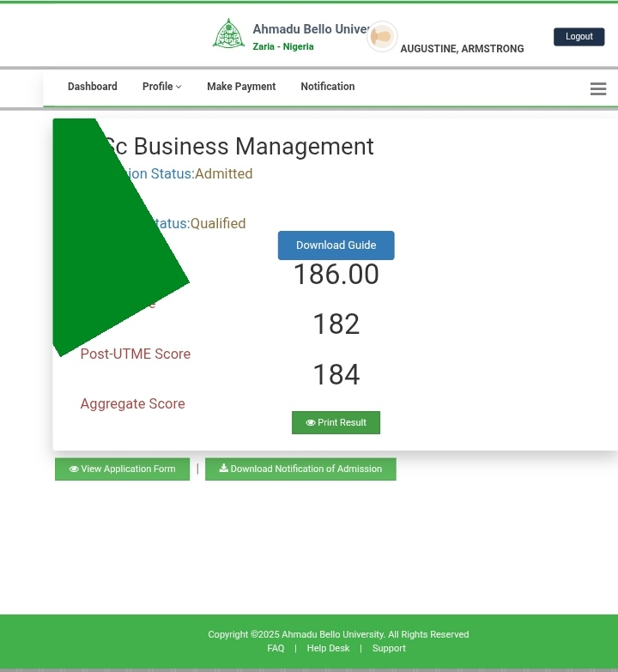
Task: Click the download icon for Notification of Admission
Action: pos(224,469)
